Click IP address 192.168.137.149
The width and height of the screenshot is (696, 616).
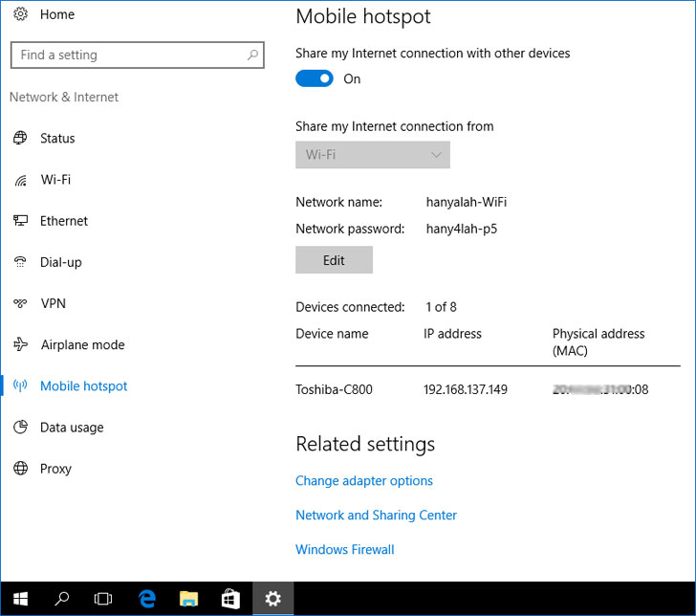[x=466, y=389]
